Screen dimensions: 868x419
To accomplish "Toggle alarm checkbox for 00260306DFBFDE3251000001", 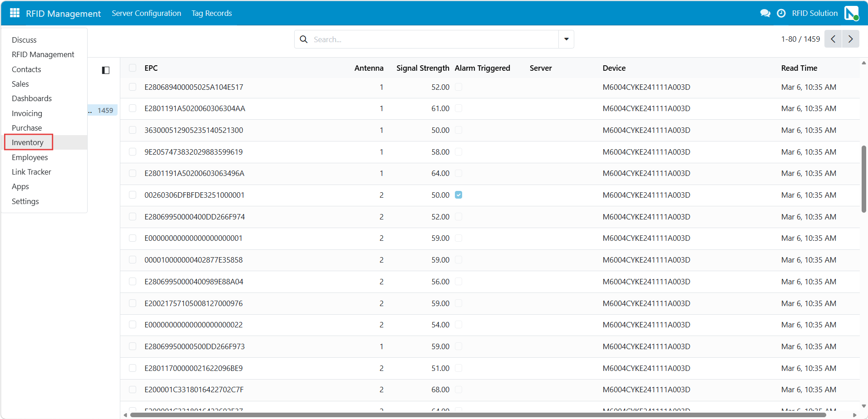I will pyautogui.click(x=459, y=195).
